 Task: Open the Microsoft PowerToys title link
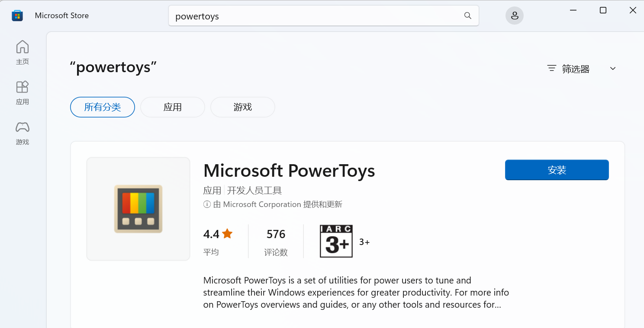289,171
